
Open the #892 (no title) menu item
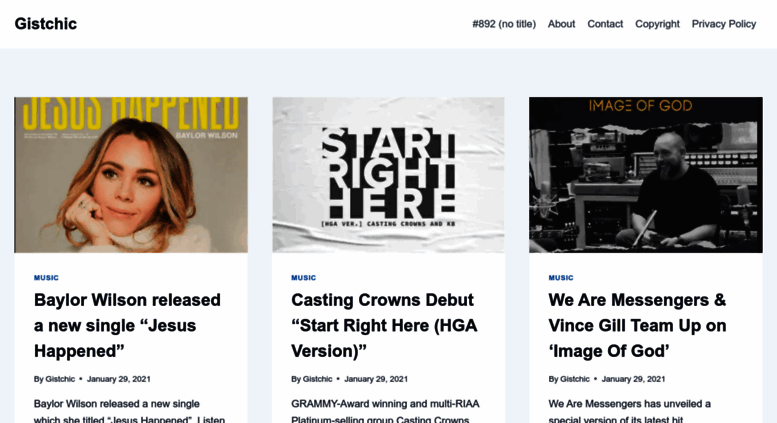tap(504, 24)
